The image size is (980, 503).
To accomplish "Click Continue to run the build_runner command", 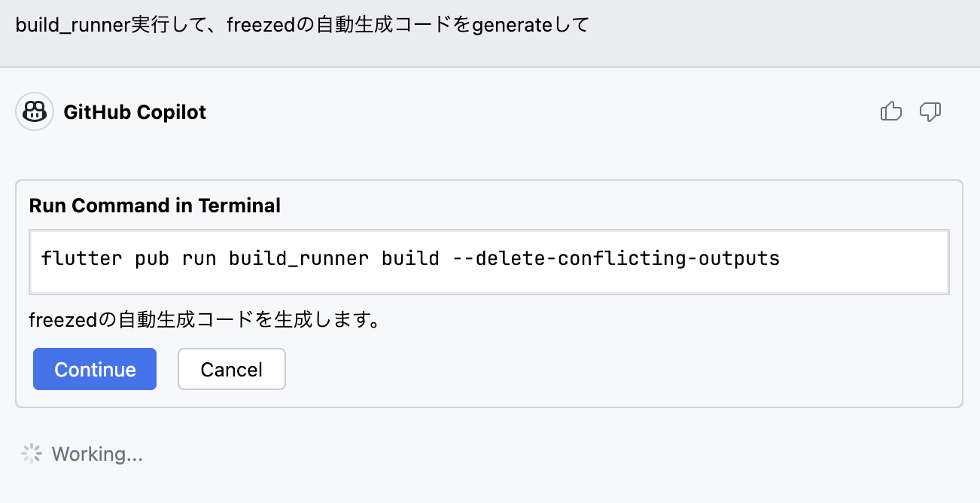I will [94, 369].
